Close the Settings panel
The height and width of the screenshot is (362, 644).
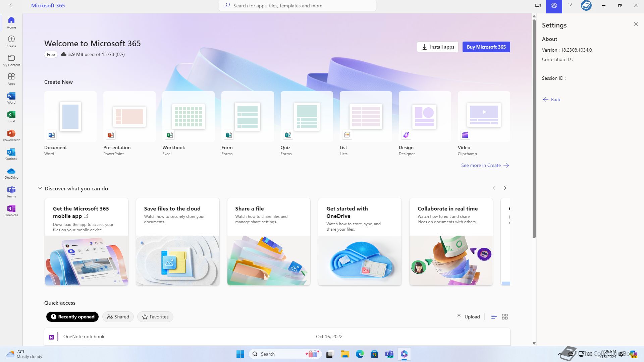(x=636, y=24)
